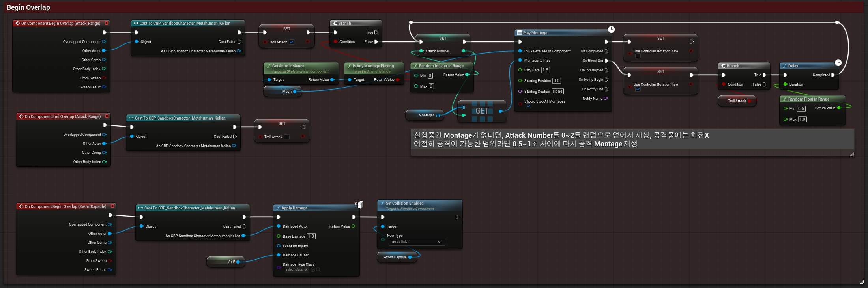Image resolution: width=868 pixels, height=288 pixels.
Task: Click the Play Rate value field
Action: [545, 70]
